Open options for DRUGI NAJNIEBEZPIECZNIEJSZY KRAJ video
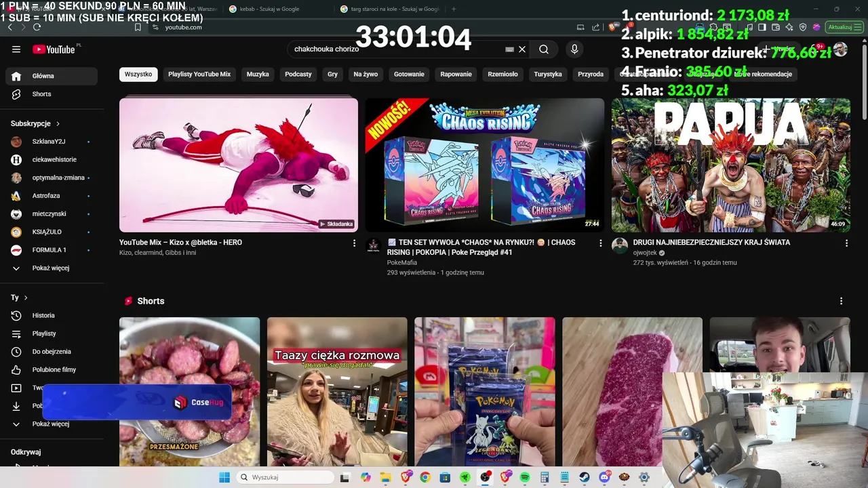The image size is (868, 488). [846, 243]
